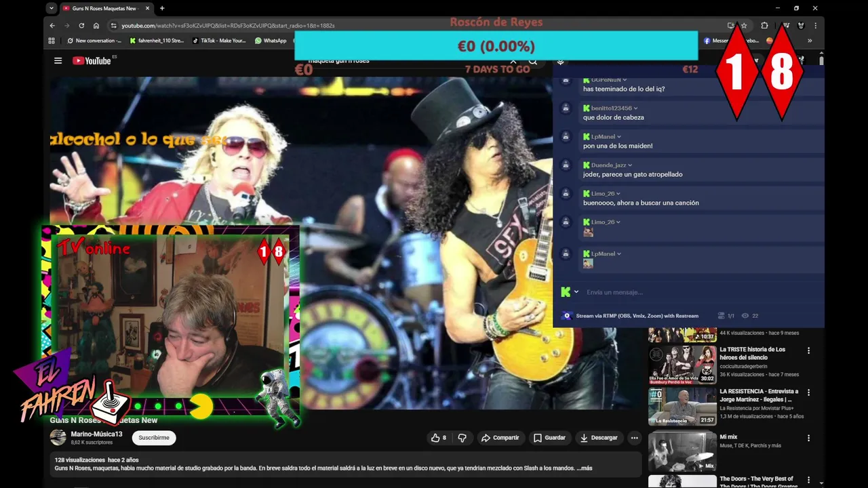This screenshot has width=868, height=488.
Task: Open the Chrome profile avatar
Action: tap(801, 25)
